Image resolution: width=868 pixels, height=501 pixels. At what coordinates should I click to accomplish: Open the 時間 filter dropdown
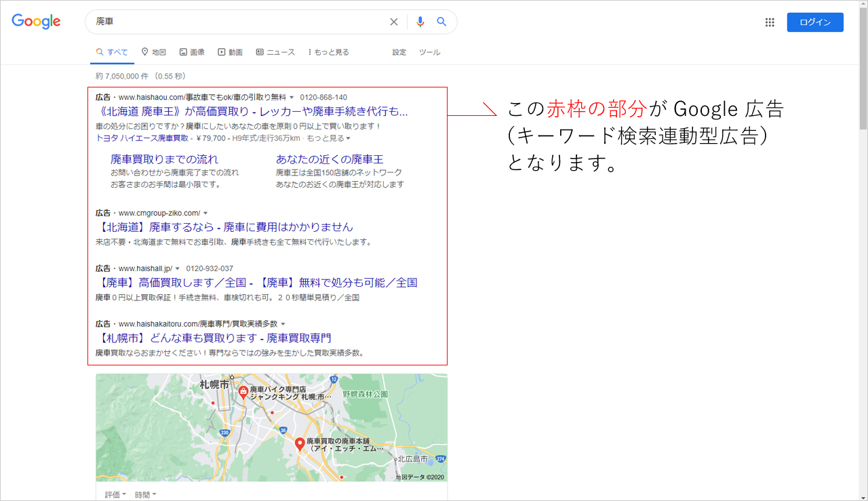click(145, 495)
